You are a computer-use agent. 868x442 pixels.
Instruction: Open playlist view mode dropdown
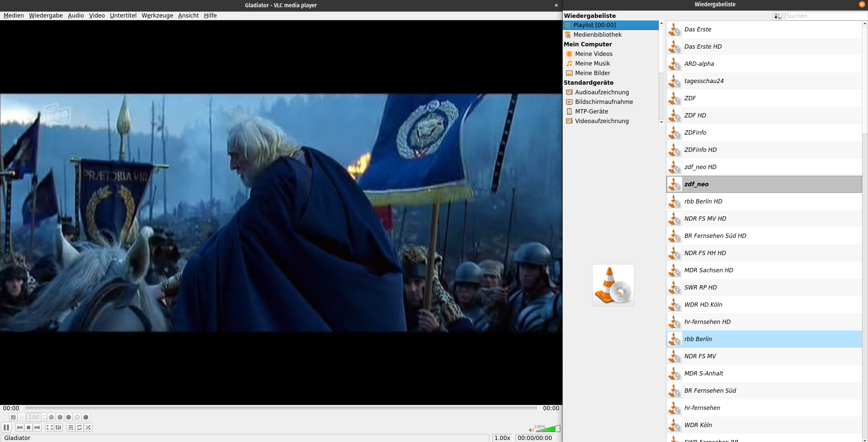(777, 16)
